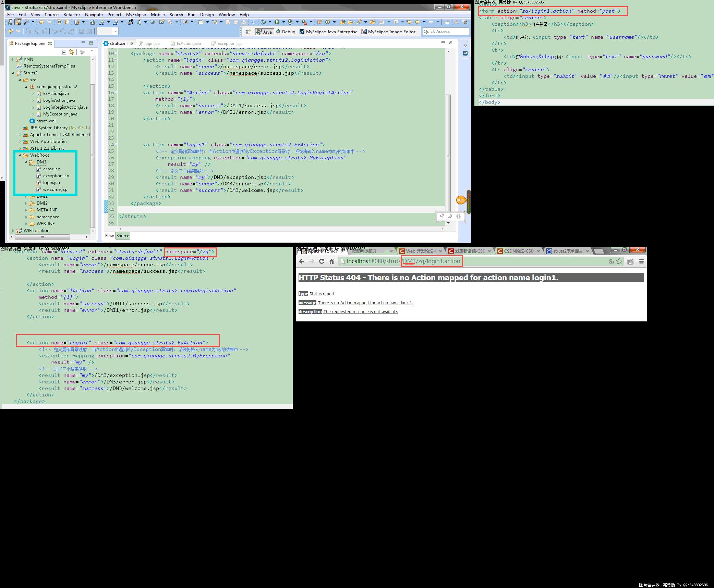Select struts.xml in Package Explorer
Image resolution: width=714 pixels, height=588 pixels.
tap(43, 121)
